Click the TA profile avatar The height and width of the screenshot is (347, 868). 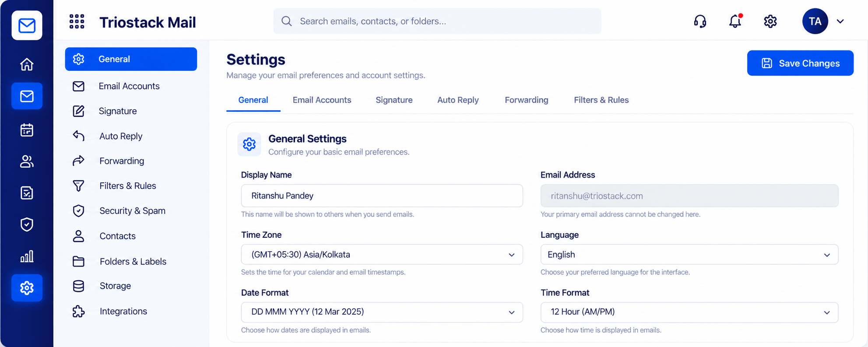(815, 21)
